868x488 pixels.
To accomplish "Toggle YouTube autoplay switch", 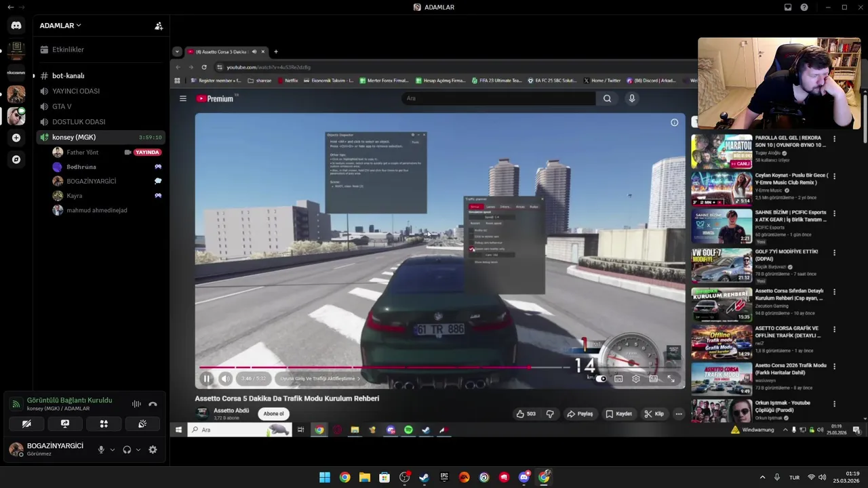I will [601, 379].
